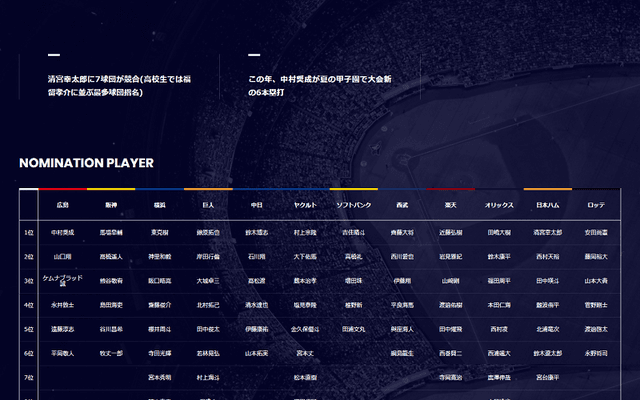Select the オリックス column header

point(499,205)
